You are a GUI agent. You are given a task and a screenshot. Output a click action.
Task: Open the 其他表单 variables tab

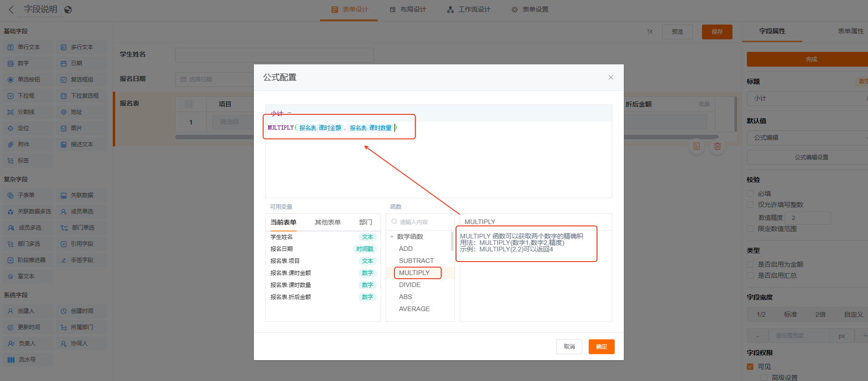[327, 222]
